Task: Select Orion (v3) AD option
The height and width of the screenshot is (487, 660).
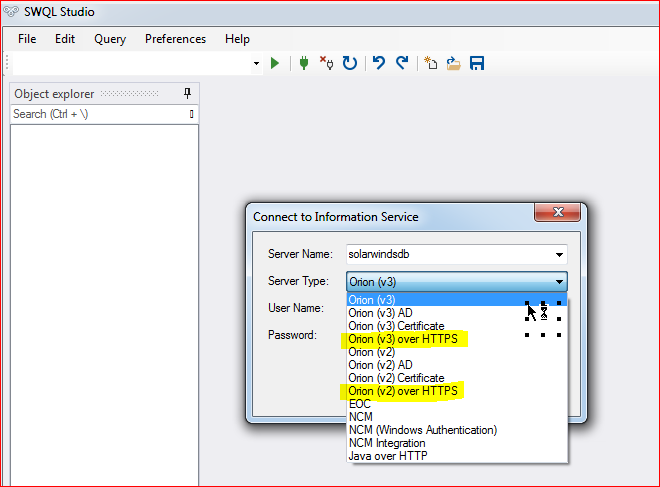Action: (x=457, y=313)
